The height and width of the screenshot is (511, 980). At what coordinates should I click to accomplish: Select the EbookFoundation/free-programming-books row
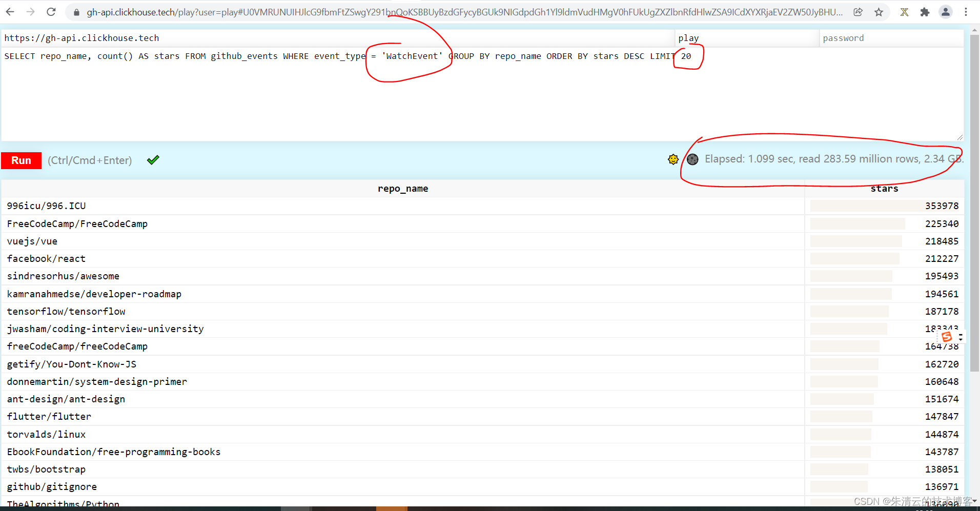[482, 452]
